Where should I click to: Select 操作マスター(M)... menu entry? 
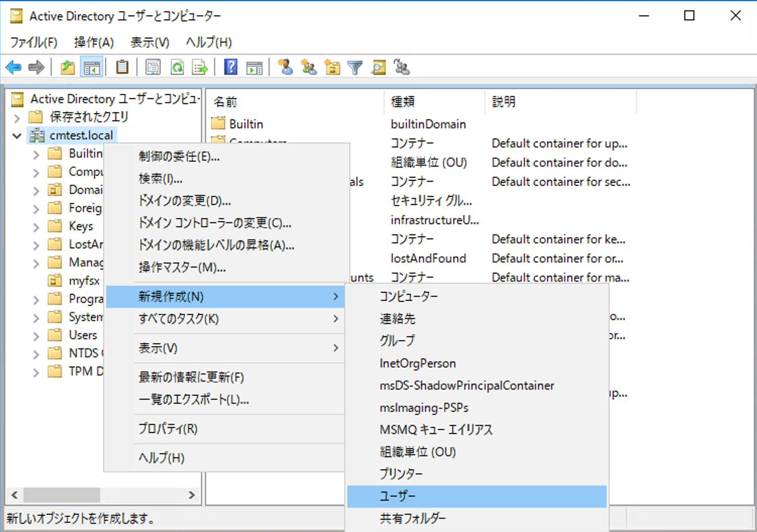(225, 268)
